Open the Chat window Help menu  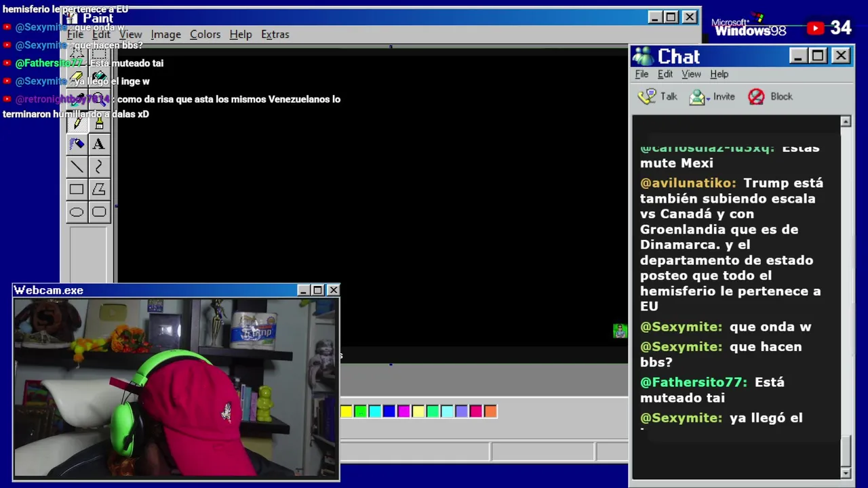719,74
